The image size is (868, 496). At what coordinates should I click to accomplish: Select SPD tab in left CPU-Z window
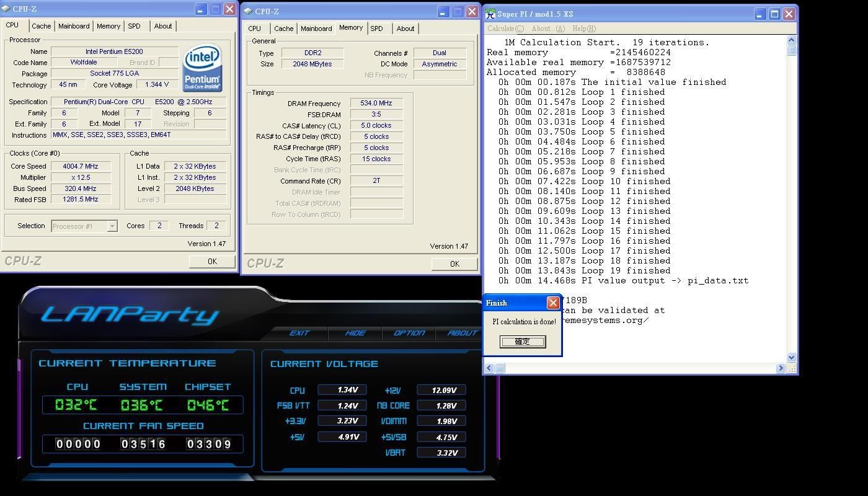(x=134, y=26)
